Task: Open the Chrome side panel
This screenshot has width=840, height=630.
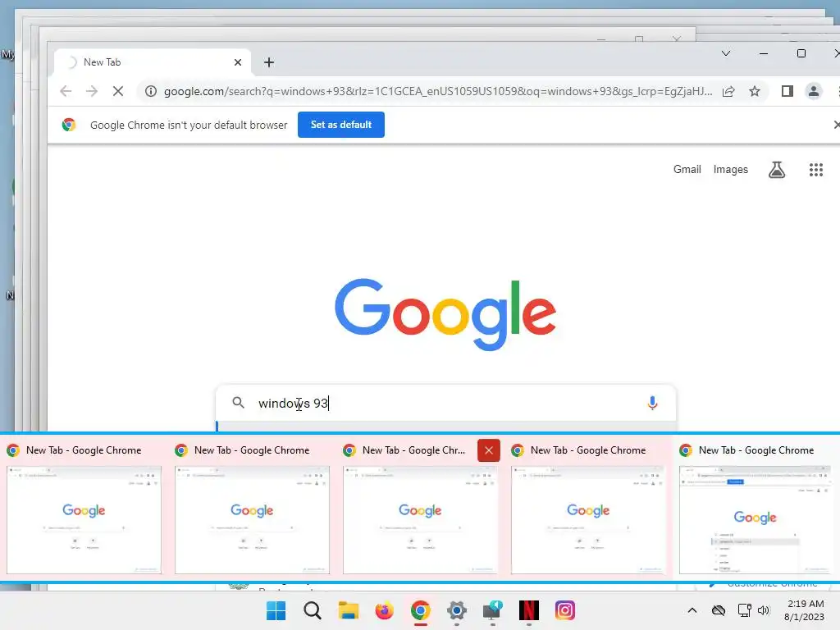Action: tap(787, 91)
